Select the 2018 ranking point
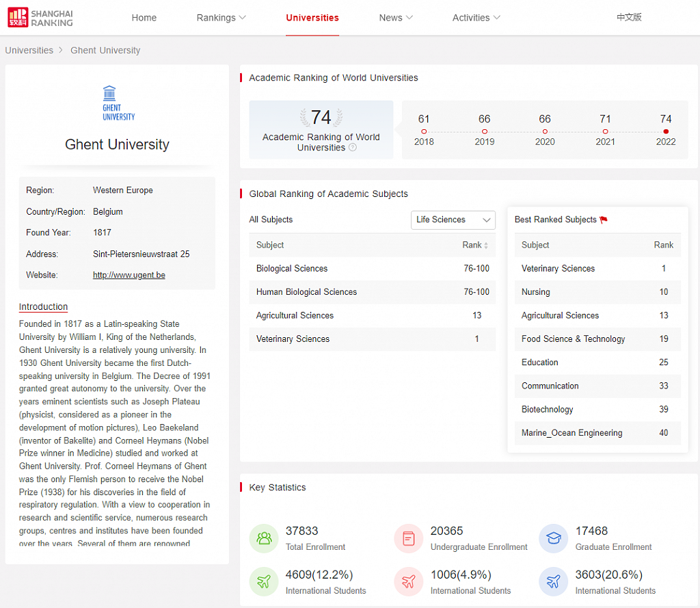This screenshot has height=608, width=700. click(x=424, y=131)
